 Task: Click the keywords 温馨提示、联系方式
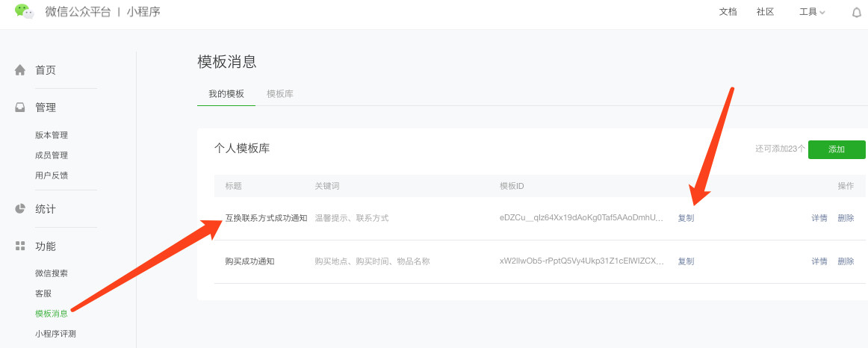(x=352, y=218)
